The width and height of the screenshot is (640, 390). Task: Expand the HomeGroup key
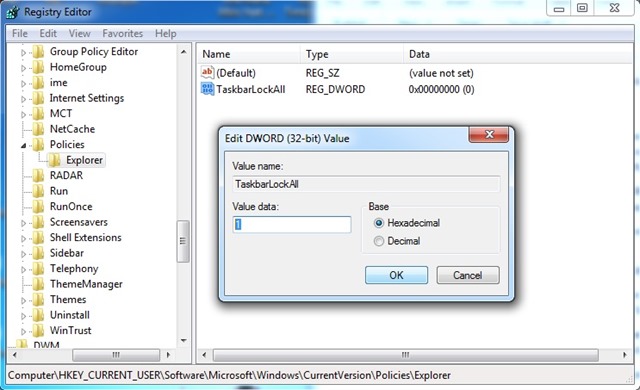(23, 68)
